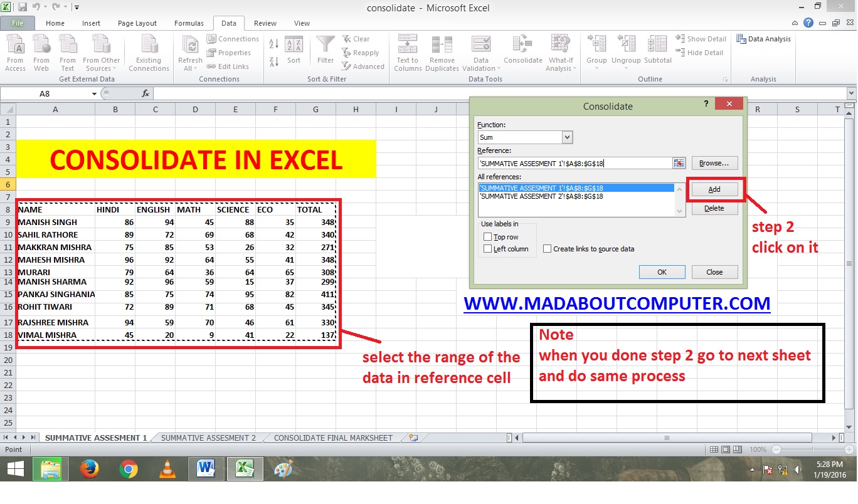Switch to Normal view in the status bar

(714, 449)
